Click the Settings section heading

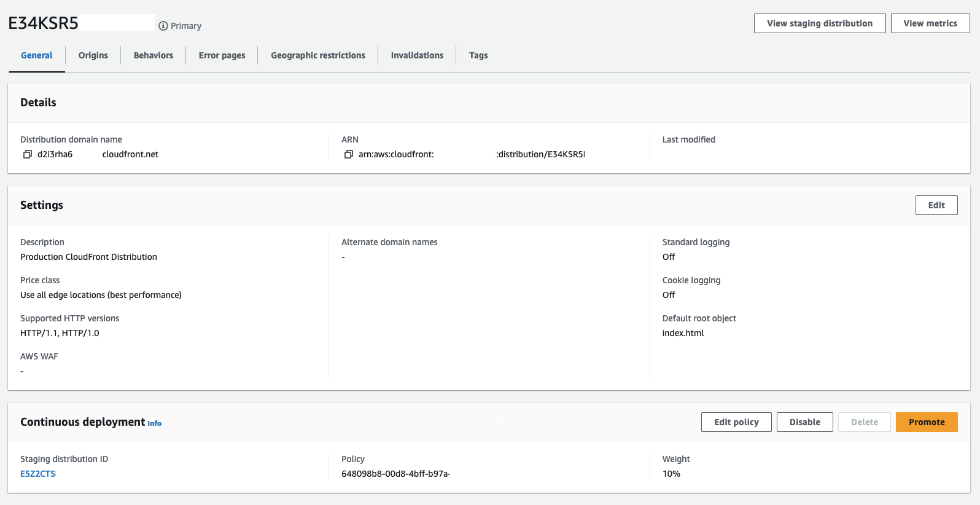pyautogui.click(x=42, y=205)
